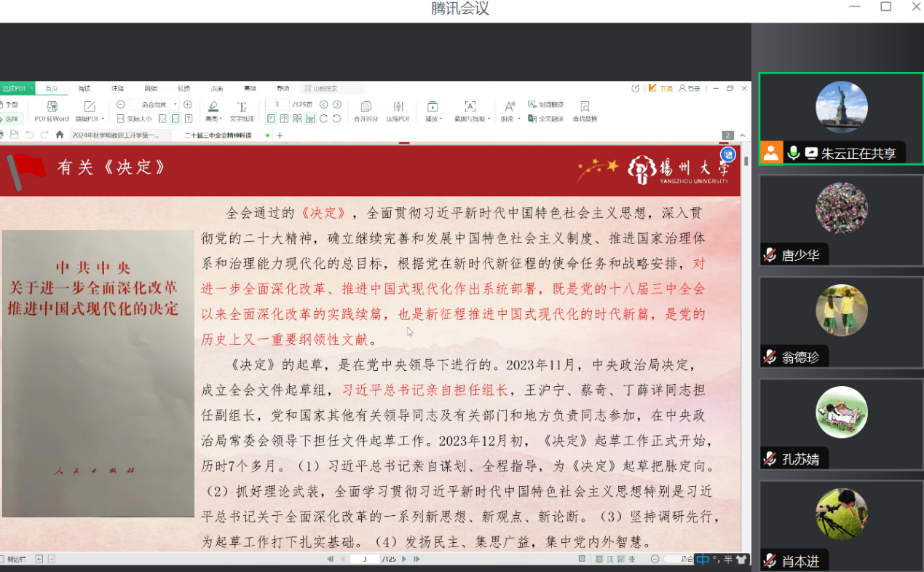Click the 开通 VIP button
924x572 pixels.
[661, 88]
